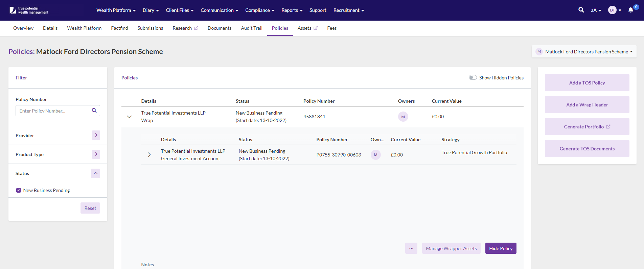Click owner M avatar for policy 45881841
The height and width of the screenshot is (269, 644).
tap(403, 117)
